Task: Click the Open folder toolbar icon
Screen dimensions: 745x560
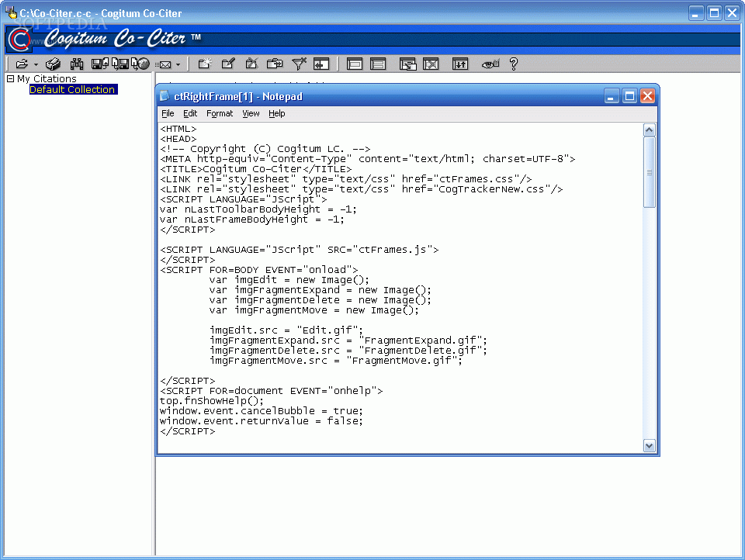Action: tap(22, 64)
